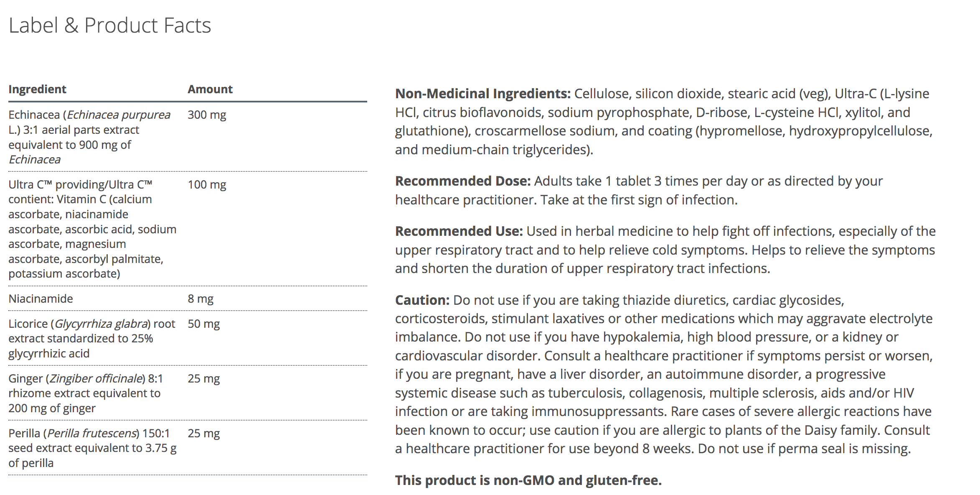The height and width of the screenshot is (495, 980).
Task: Click the 300 mg Echinacea amount
Action: click(207, 115)
